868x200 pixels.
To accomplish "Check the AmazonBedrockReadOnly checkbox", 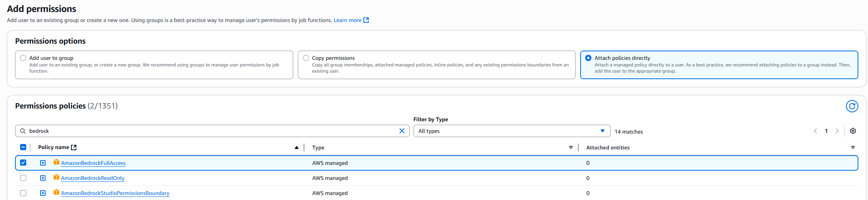I will [x=23, y=178].
